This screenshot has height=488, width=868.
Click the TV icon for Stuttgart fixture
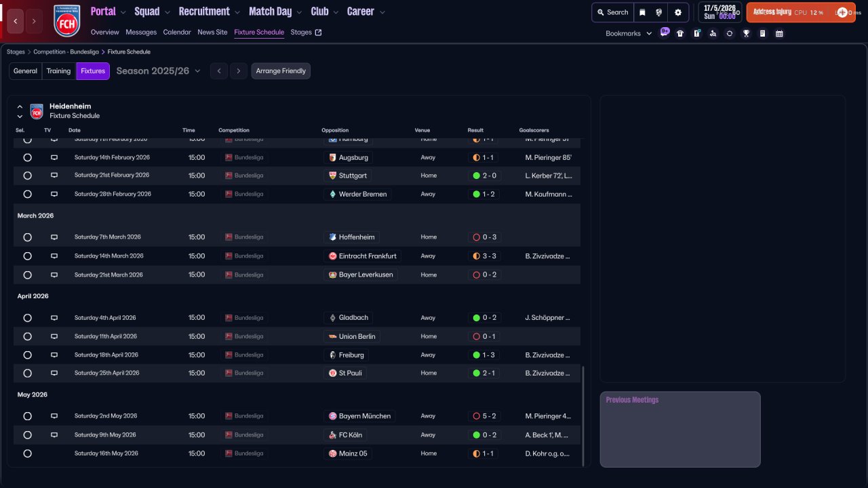pos(54,176)
